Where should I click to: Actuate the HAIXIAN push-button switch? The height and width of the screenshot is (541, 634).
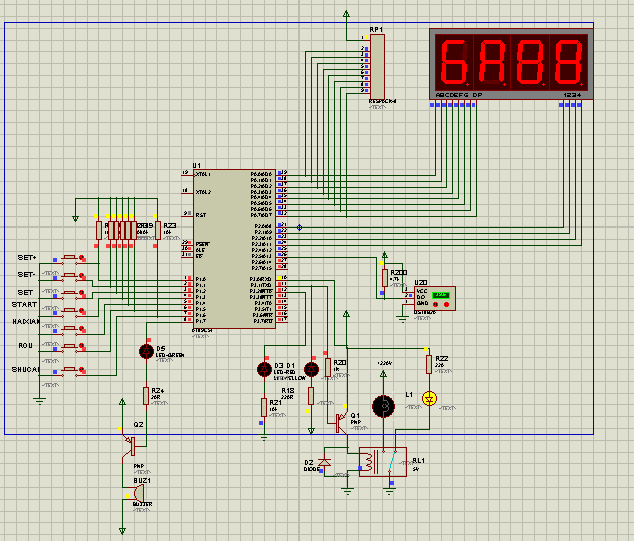(70, 329)
